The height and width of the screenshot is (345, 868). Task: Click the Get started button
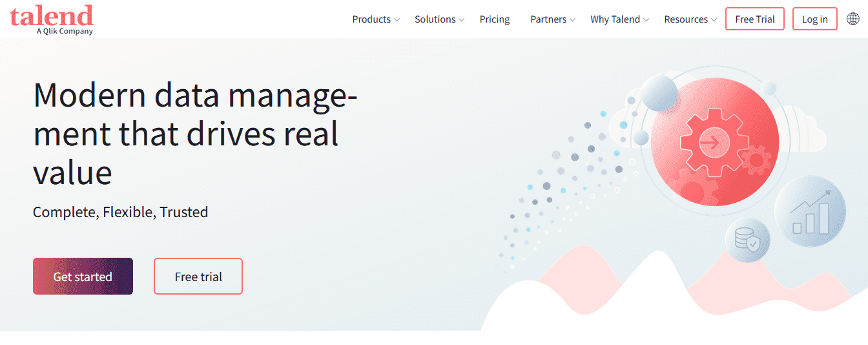click(x=83, y=277)
